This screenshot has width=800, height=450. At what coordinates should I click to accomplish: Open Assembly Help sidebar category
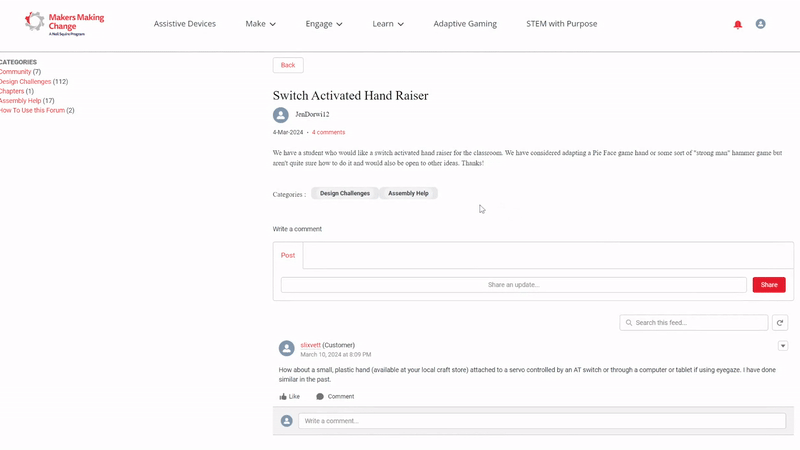click(x=20, y=101)
